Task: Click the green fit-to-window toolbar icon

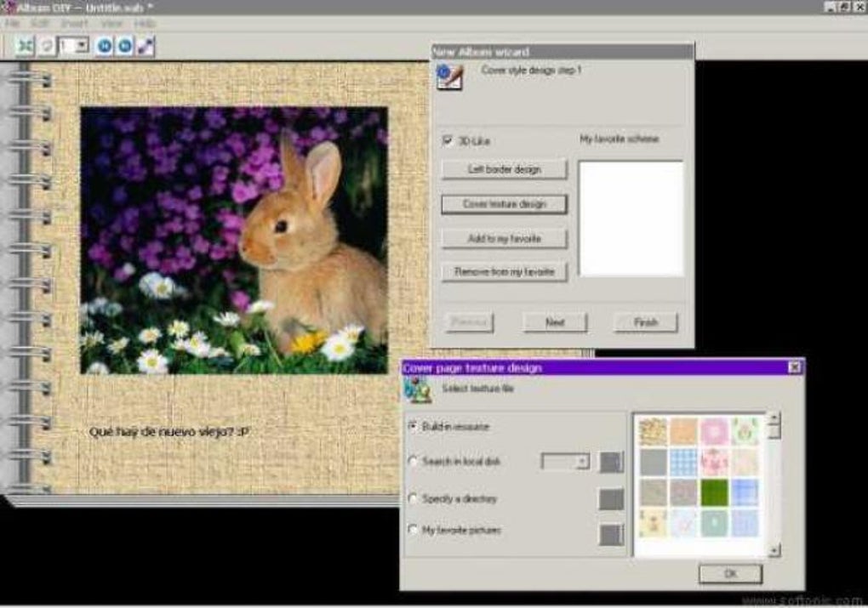Action: point(25,46)
